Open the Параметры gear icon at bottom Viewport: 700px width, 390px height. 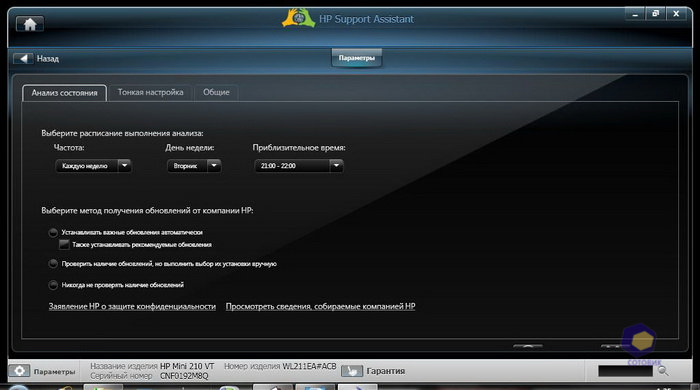coord(19,371)
